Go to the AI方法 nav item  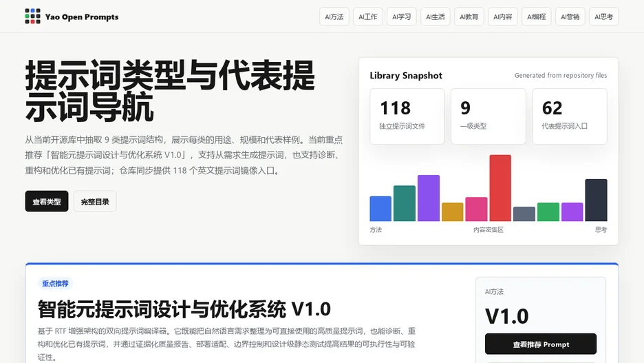pos(334,17)
